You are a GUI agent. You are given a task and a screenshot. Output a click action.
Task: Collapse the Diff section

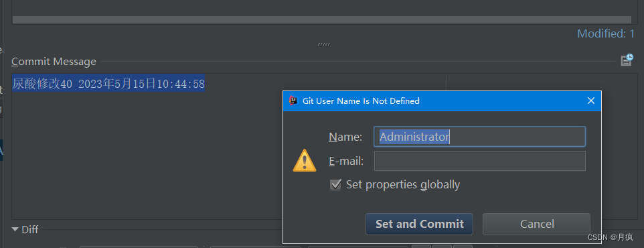click(x=15, y=229)
